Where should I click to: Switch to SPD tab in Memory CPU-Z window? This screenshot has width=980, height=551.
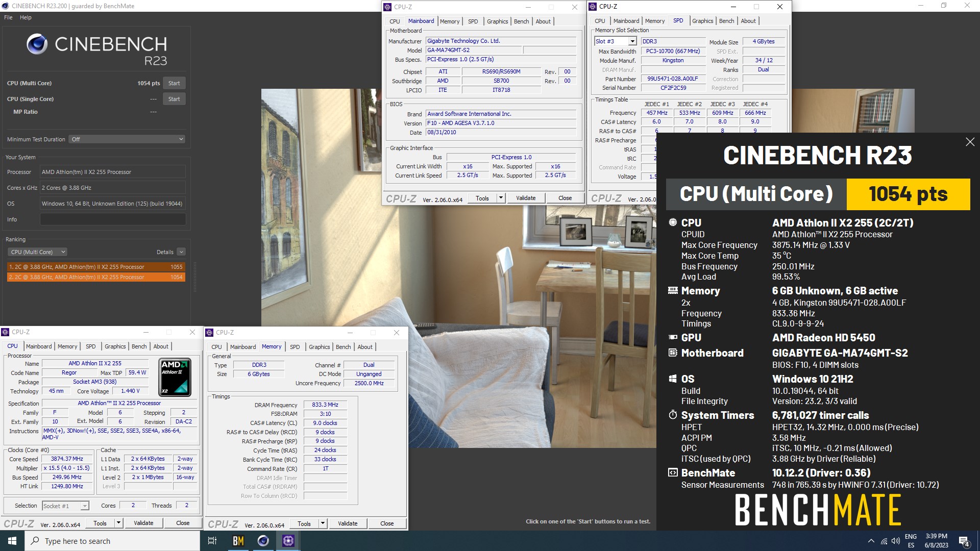pyautogui.click(x=295, y=347)
